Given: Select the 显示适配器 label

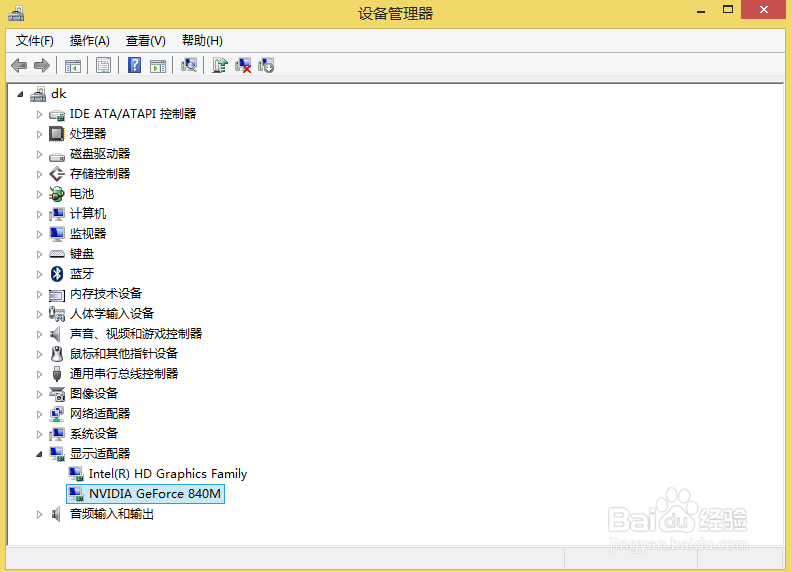Looking at the screenshot, I should pyautogui.click(x=100, y=454).
